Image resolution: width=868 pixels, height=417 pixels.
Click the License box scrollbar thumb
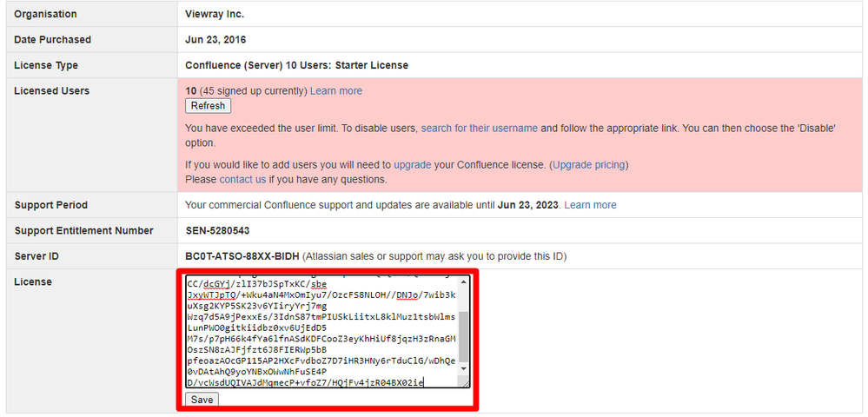[463, 339]
